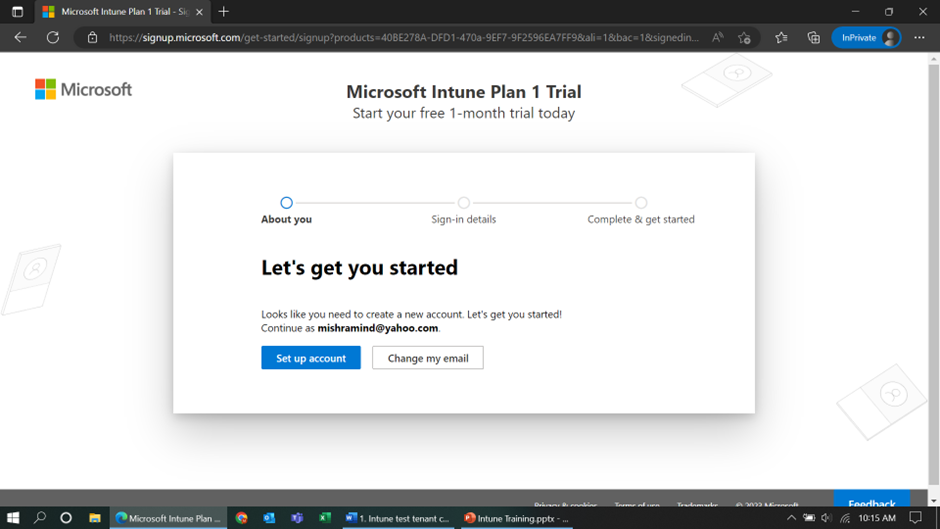Click the Complete & get started step
Viewport: 940px width, 529px height.
pos(641,211)
